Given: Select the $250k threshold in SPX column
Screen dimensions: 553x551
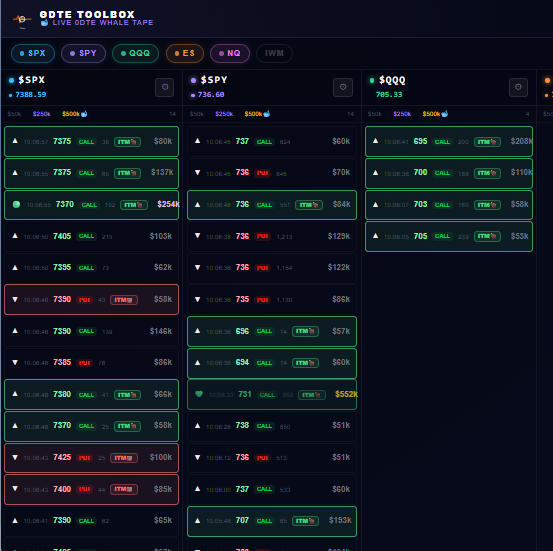Looking at the screenshot, I should [x=42, y=114].
